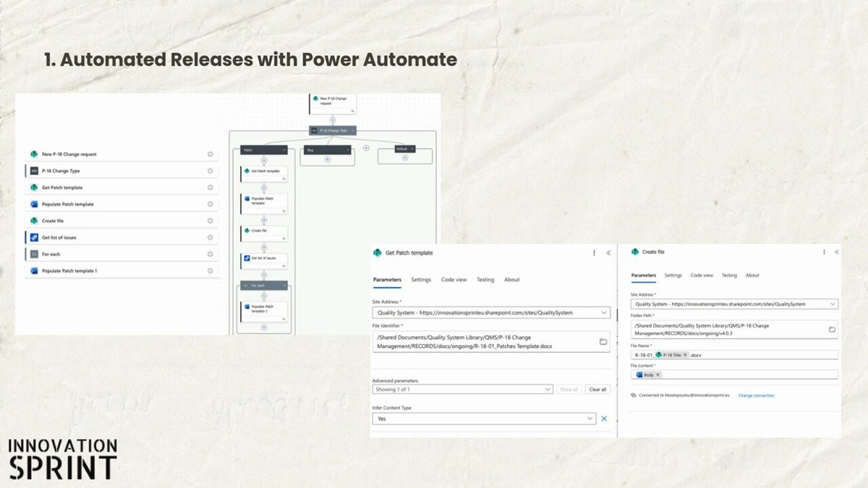Click the Show all button

(569, 389)
